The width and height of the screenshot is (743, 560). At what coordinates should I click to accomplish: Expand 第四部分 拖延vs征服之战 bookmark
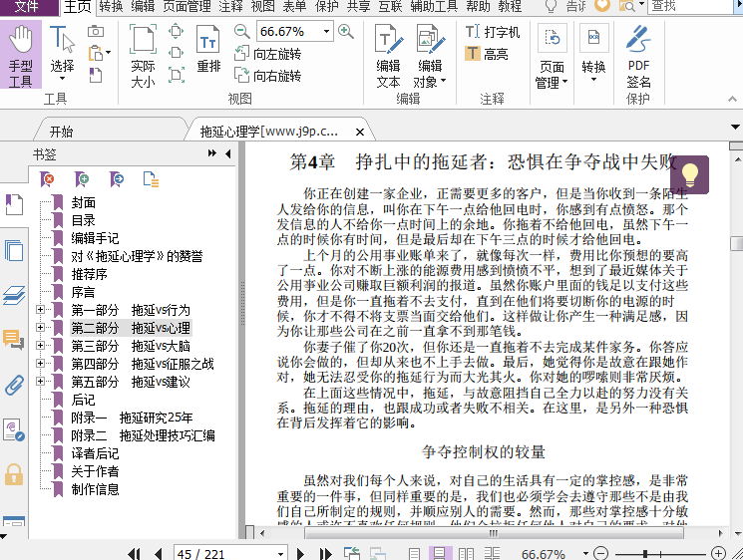click(x=40, y=364)
